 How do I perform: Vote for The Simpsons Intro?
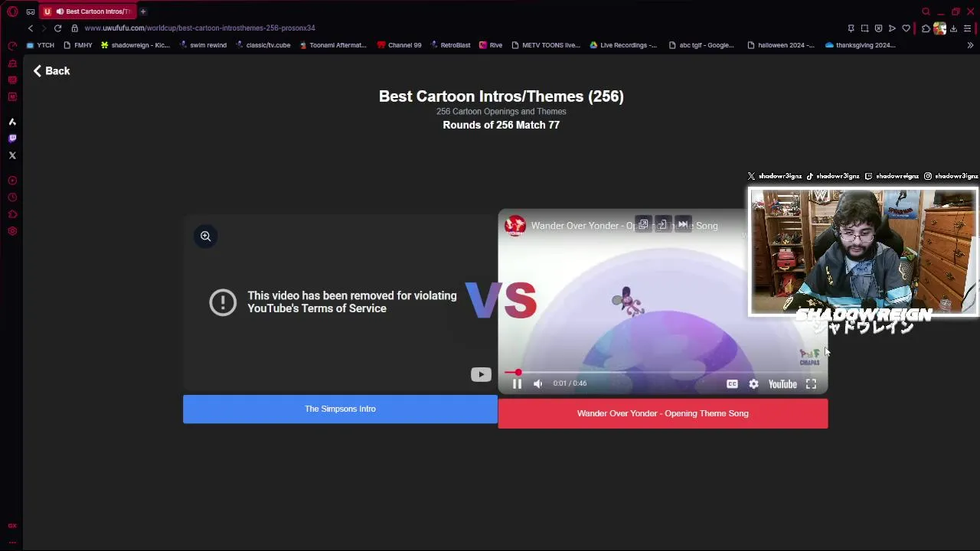point(340,409)
